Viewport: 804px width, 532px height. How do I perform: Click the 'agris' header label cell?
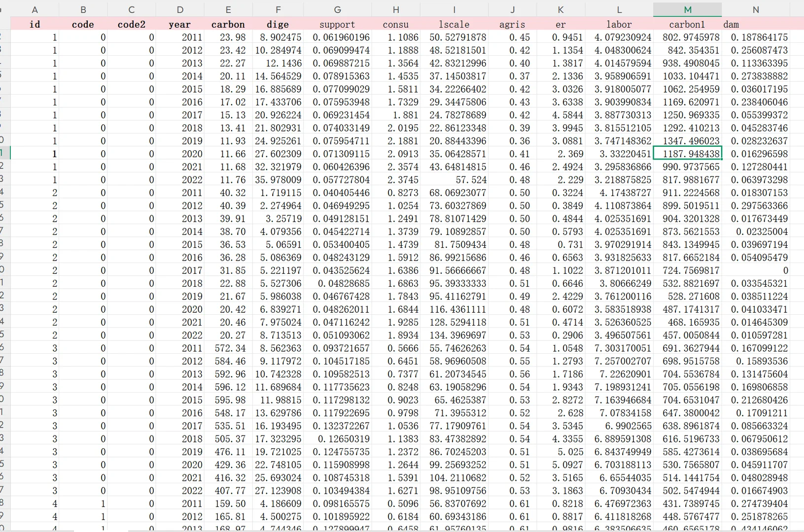[x=512, y=24]
